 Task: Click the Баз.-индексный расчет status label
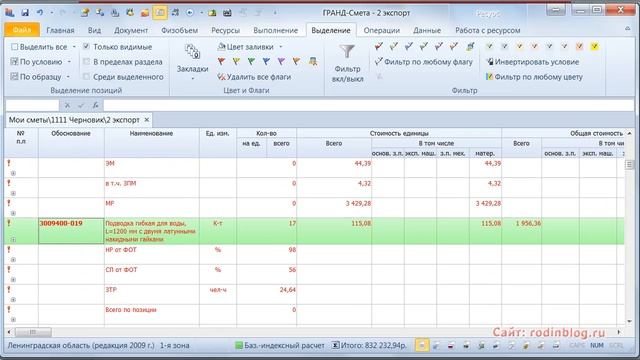(284, 345)
